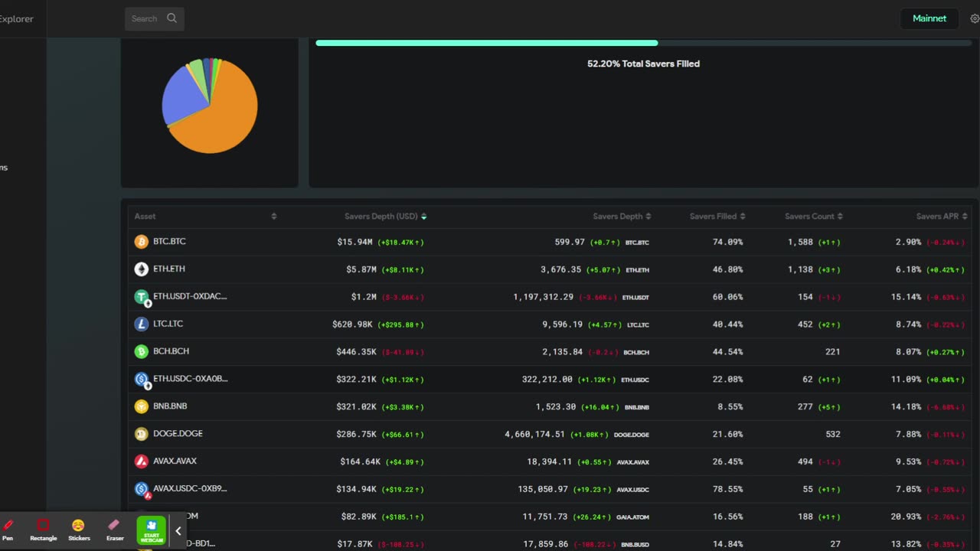
Task: Click the AVAX.USDC coin icon
Action: click(142, 489)
